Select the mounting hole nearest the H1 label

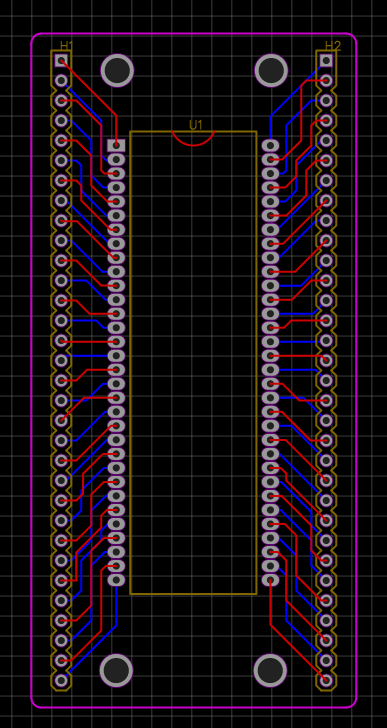coord(117,71)
